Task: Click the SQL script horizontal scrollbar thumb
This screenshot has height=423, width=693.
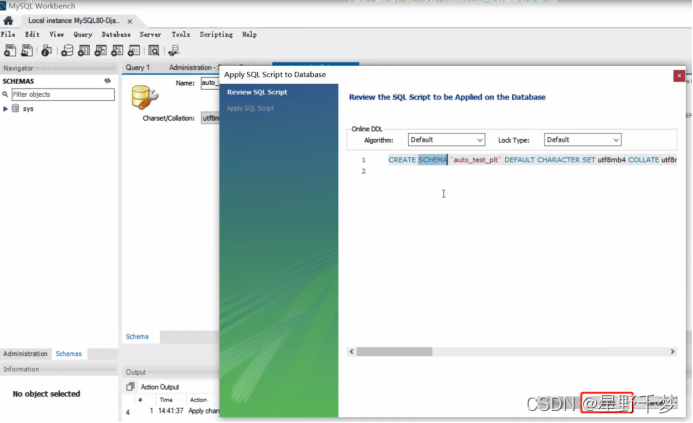Action: tap(394, 351)
